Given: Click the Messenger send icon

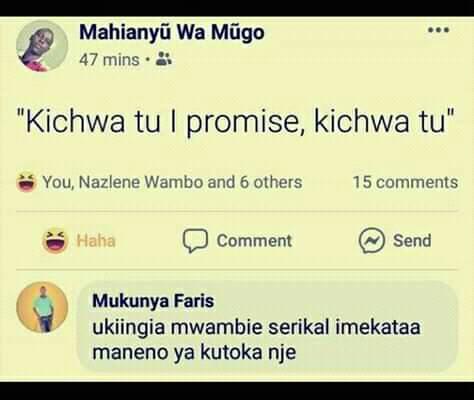Looking at the screenshot, I should click(x=372, y=241).
